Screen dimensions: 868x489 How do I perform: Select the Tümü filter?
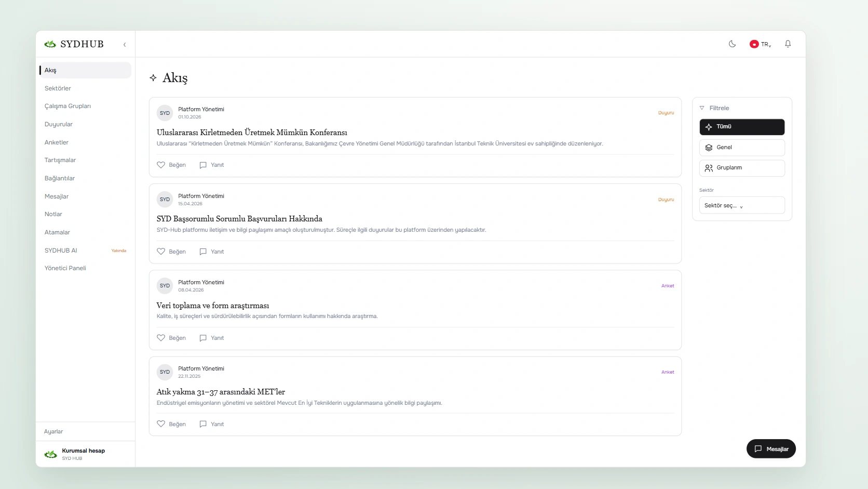(x=742, y=127)
